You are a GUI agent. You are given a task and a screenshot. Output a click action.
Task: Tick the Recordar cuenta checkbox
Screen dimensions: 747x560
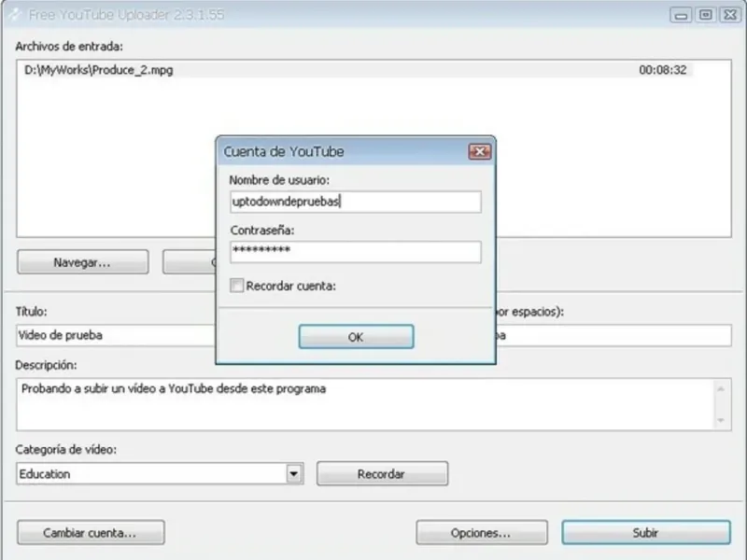pos(237,286)
